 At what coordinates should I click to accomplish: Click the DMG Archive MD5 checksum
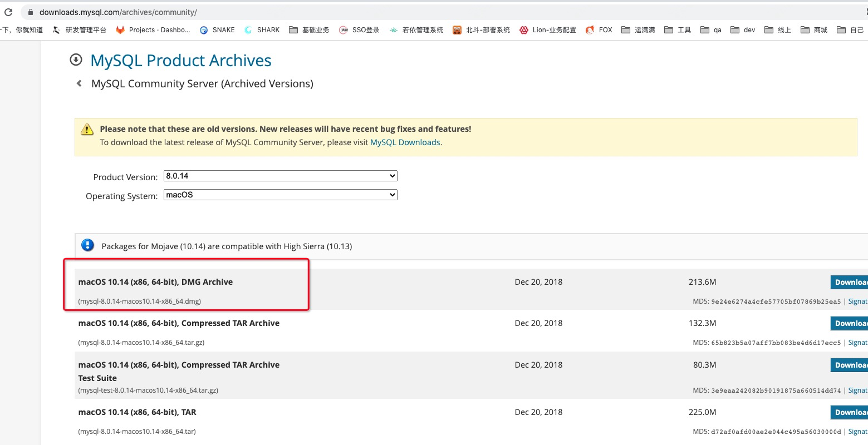coord(776,301)
